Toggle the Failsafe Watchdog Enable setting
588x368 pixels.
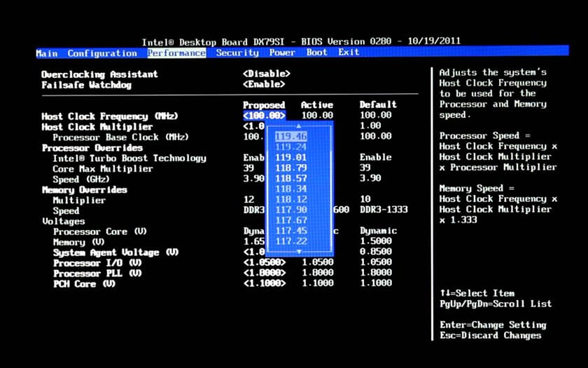pos(263,85)
